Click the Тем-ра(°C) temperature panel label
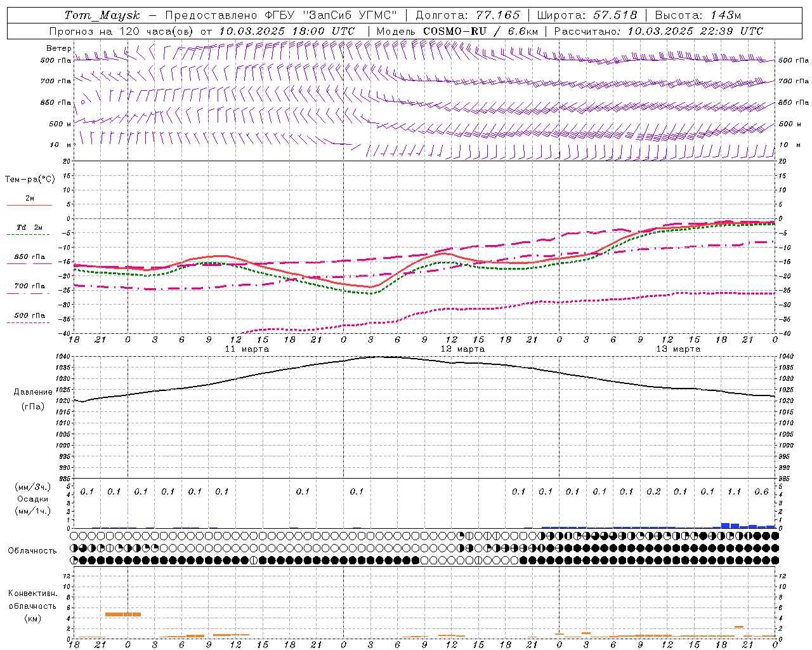 30,180
